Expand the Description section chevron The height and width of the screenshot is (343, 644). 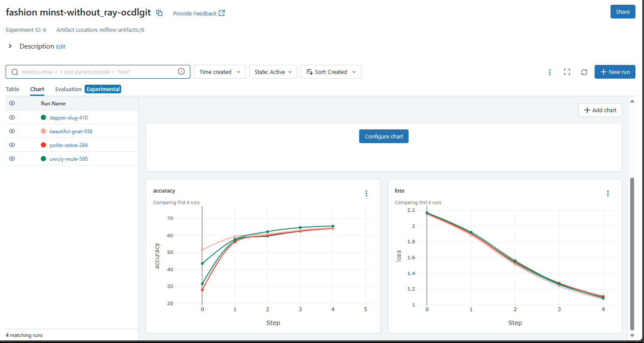10,46
